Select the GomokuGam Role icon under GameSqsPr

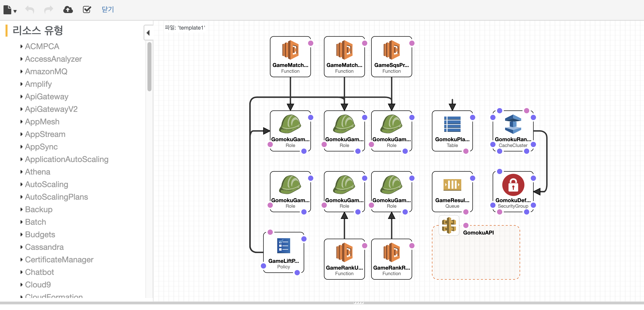pyautogui.click(x=391, y=124)
